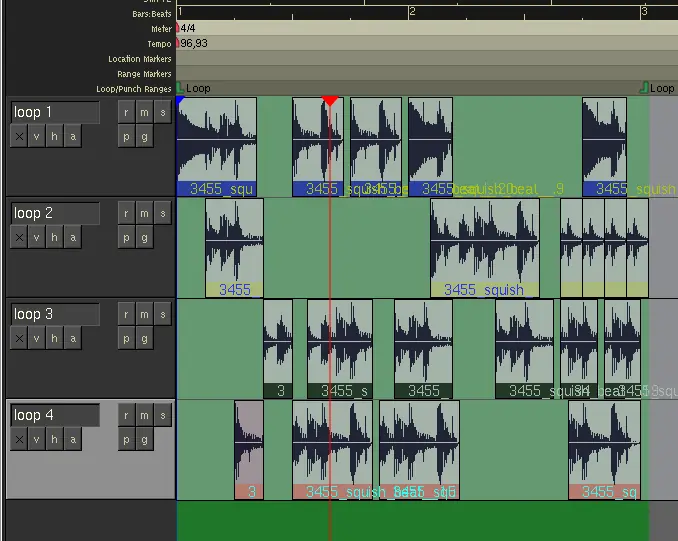Image resolution: width=678 pixels, height=541 pixels.
Task: Remove loop 1 track with x button
Action: tap(18, 137)
